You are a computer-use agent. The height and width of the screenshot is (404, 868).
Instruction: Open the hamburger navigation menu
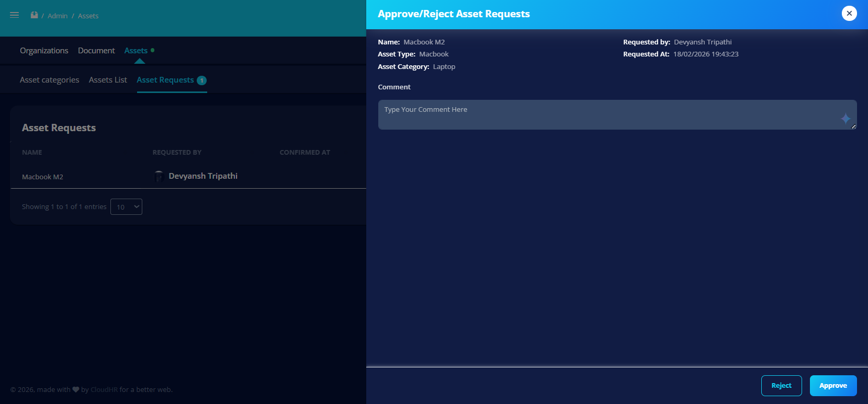[x=15, y=15]
